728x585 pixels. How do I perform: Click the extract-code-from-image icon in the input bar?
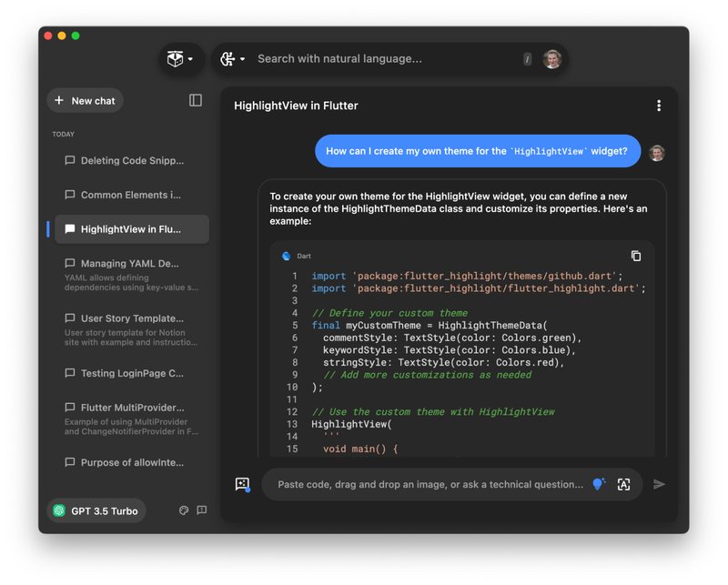624,484
